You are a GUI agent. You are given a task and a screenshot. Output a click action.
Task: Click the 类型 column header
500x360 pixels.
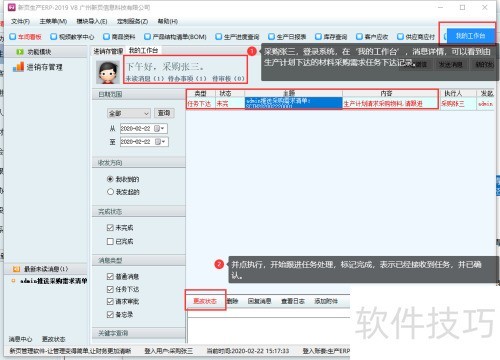click(201, 93)
